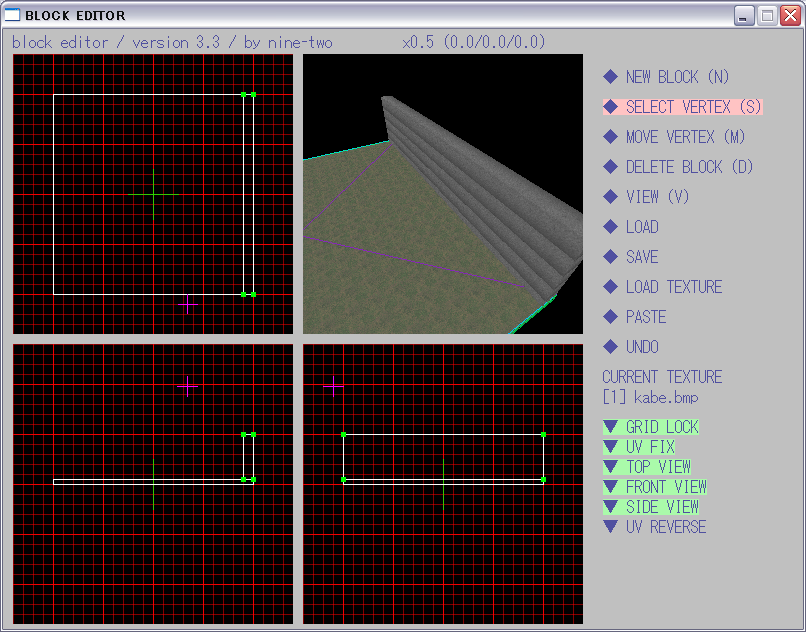Viewport: 806px width, 632px height.
Task: Click the triangle arrow beside FRONT VIEW
Action: coord(610,487)
